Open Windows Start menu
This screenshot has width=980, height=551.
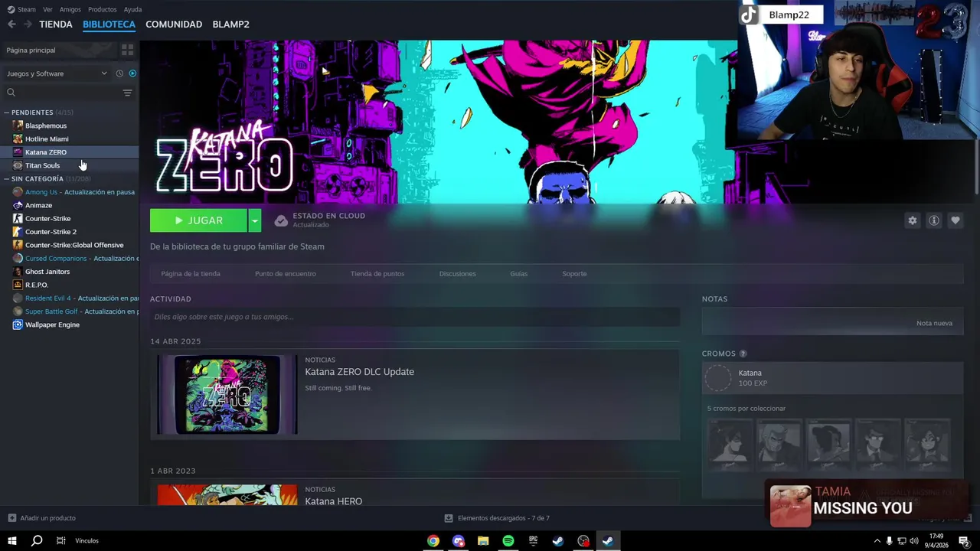pos(11,541)
